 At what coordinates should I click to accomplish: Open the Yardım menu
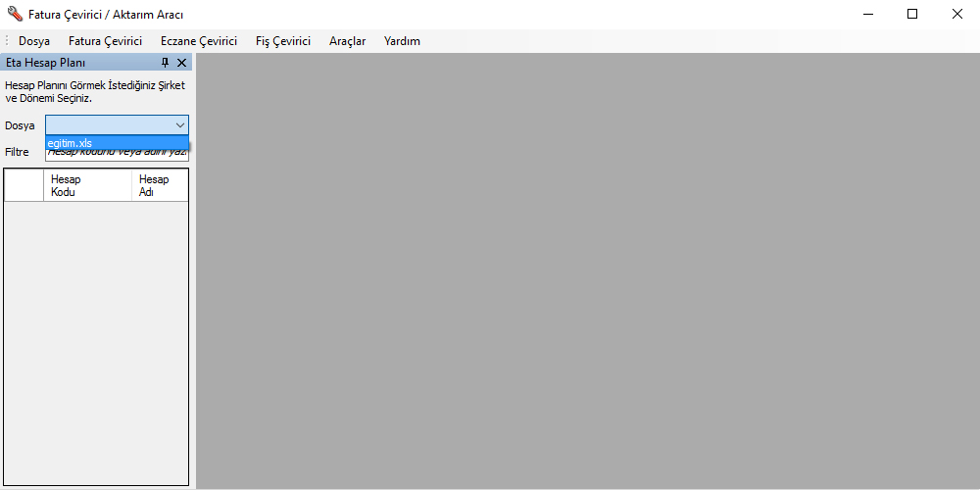click(x=402, y=41)
